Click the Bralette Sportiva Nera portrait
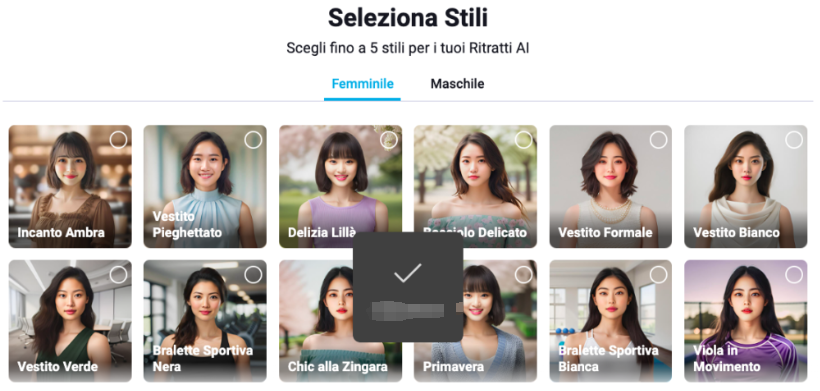Screen dimensions: 820x391 coord(205,321)
